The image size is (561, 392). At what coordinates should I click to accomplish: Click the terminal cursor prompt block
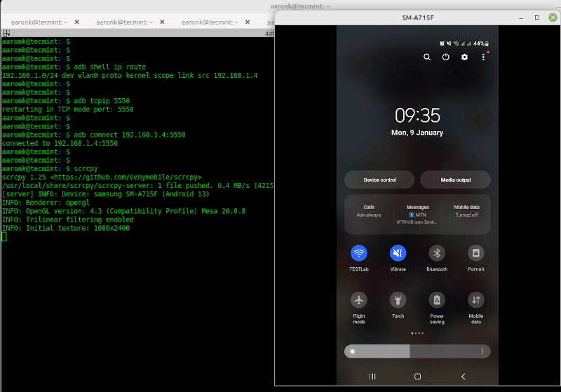click(4, 237)
